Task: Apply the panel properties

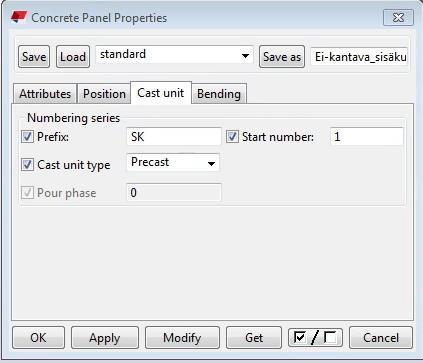Action: click(105, 338)
